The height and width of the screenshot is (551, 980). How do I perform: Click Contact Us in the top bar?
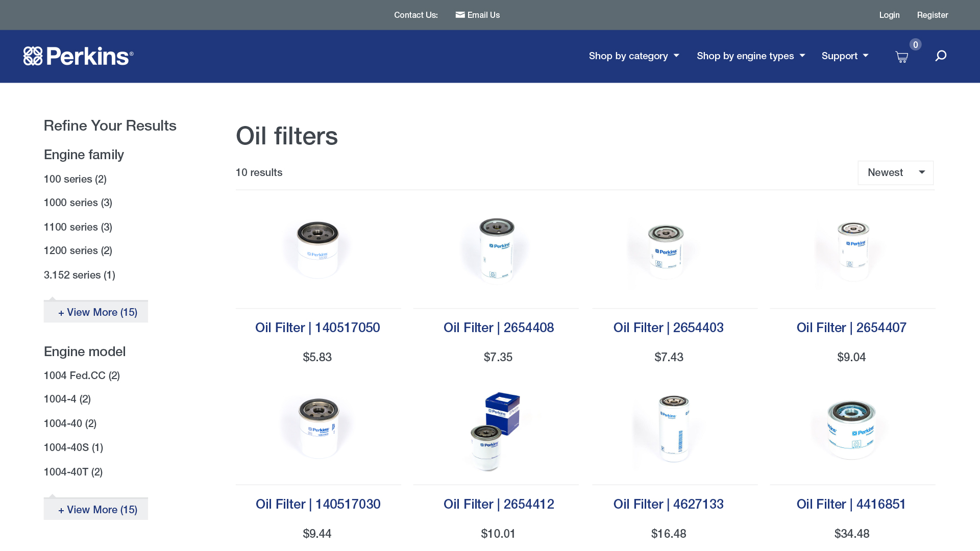coord(415,15)
